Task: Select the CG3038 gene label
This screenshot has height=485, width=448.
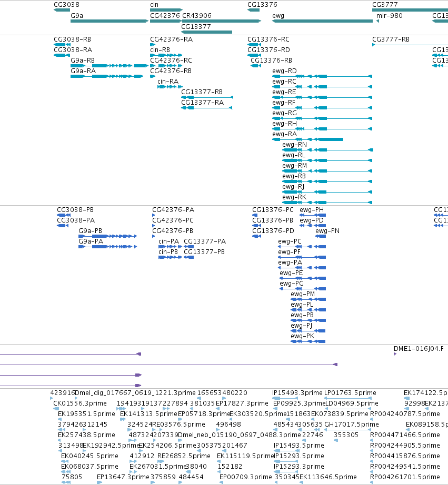Action: 66,5
